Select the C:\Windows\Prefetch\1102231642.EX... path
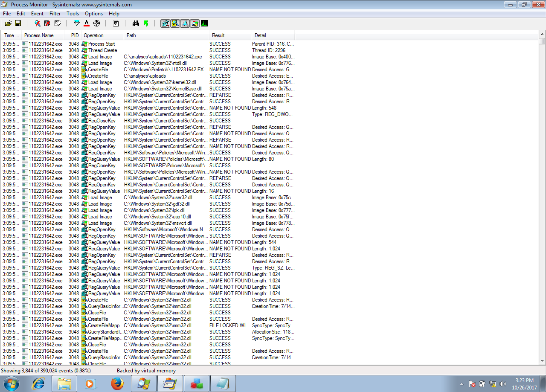The height and width of the screenshot is (392, 546). (x=166, y=70)
